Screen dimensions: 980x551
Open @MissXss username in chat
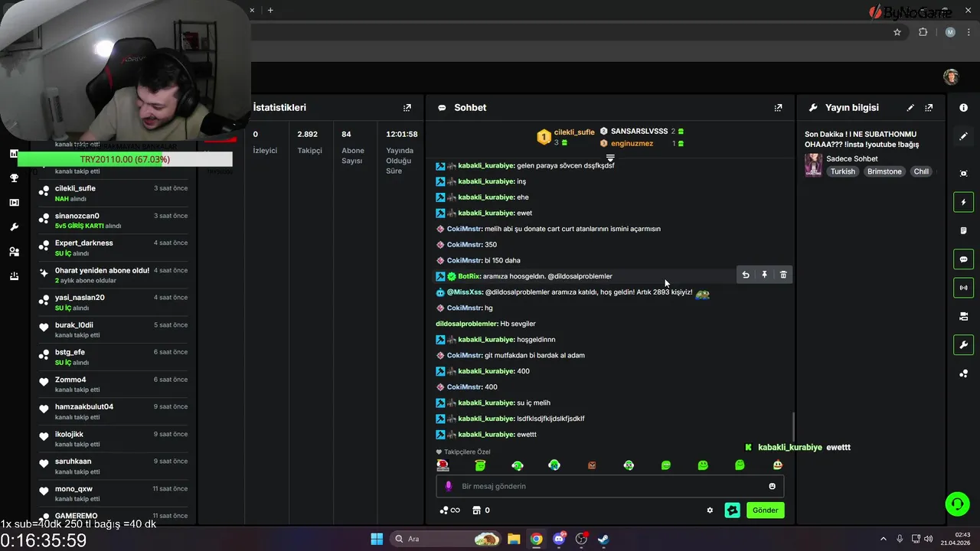[x=465, y=292]
